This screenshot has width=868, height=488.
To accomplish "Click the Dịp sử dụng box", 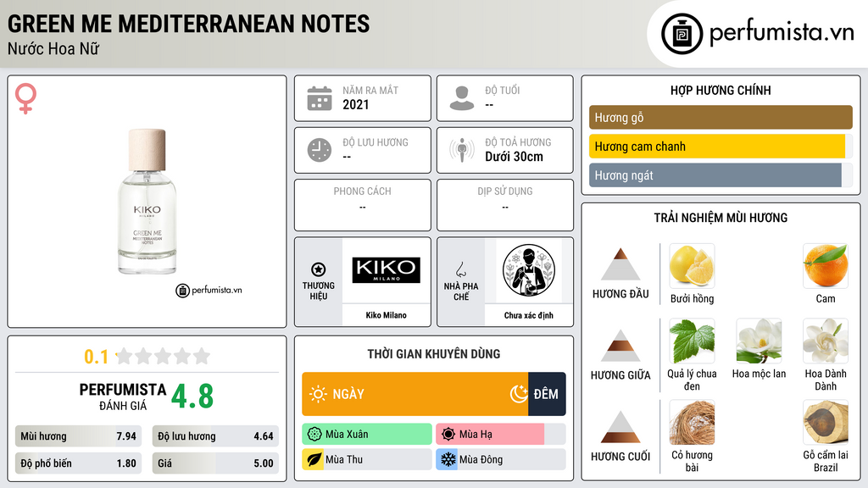I will coord(505,205).
